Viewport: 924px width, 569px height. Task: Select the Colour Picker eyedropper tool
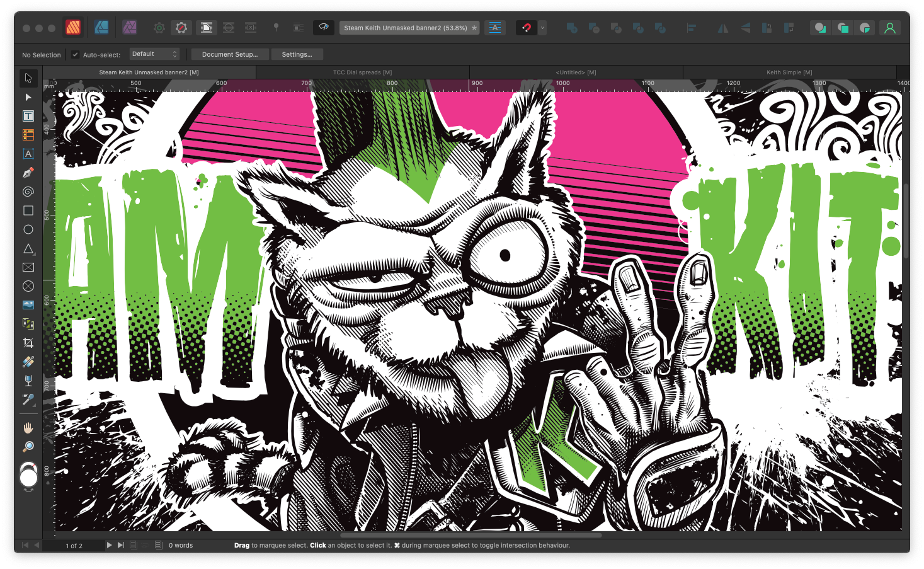coord(28,399)
